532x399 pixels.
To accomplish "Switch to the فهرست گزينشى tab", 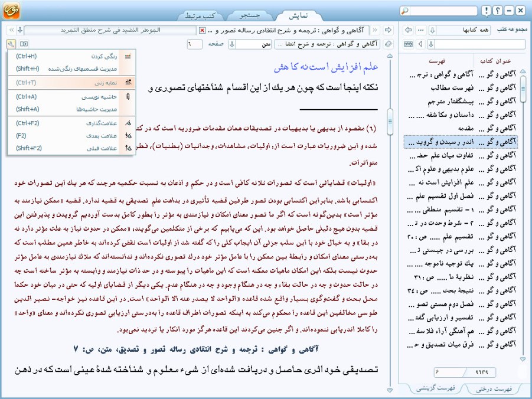I will point(436,388).
